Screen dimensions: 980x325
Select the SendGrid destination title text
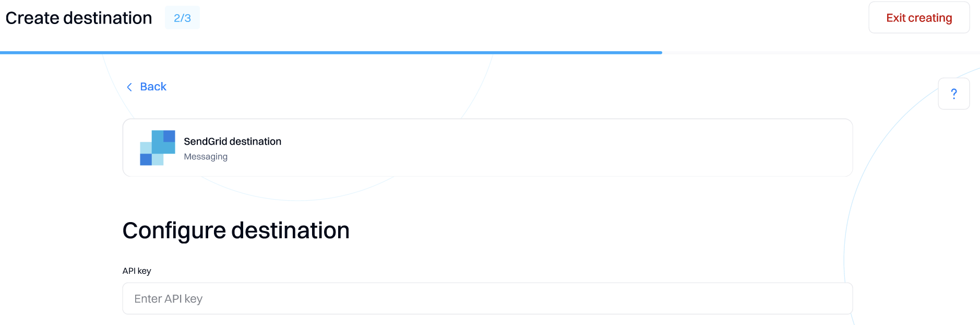coord(232,142)
